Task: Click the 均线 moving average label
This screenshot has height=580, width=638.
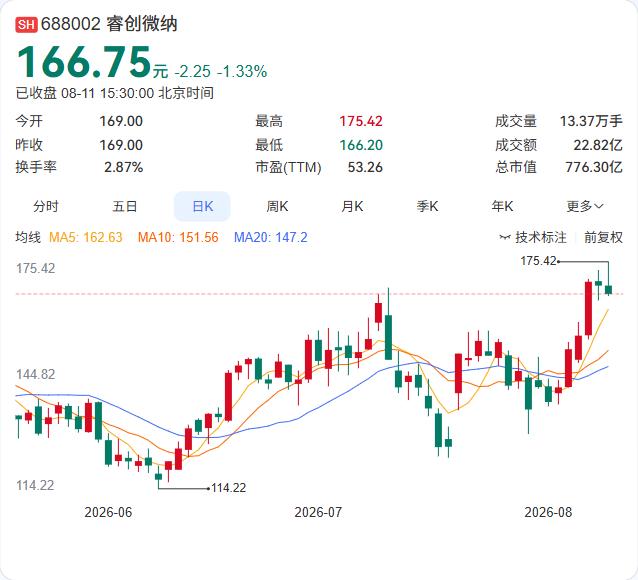Action: pos(28,237)
